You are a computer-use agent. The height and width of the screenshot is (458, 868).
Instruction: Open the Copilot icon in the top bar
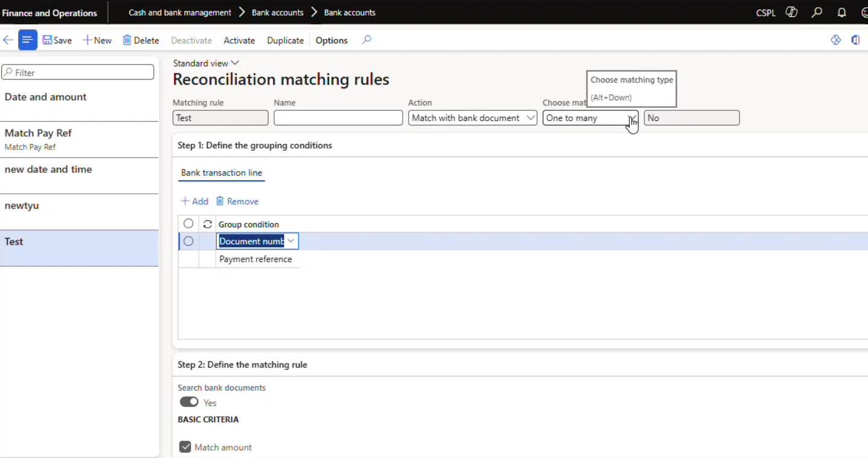point(791,12)
